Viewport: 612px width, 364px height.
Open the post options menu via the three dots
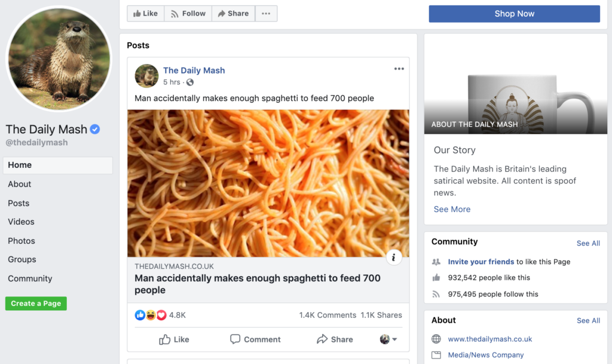[x=399, y=69]
